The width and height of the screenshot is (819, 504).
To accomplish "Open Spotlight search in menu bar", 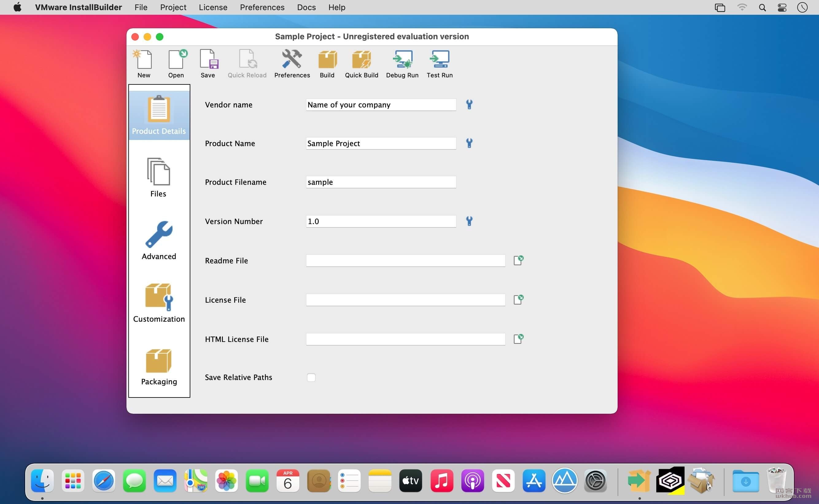I will [762, 7].
